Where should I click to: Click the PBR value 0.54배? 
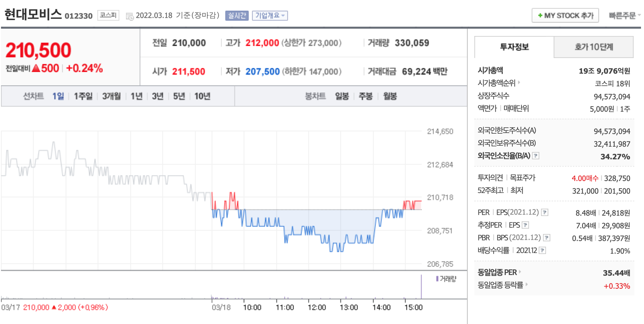pyautogui.click(x=582, y=238)
